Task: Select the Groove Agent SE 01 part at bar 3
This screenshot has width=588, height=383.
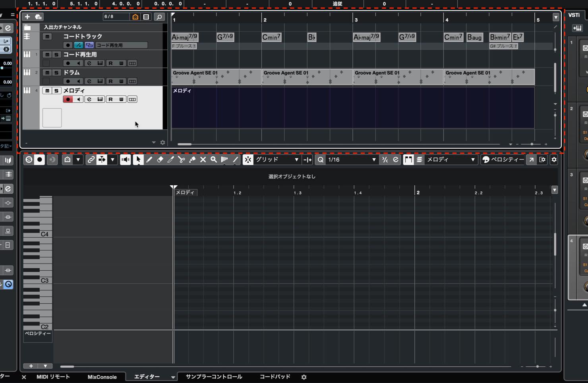Action: 398,77
